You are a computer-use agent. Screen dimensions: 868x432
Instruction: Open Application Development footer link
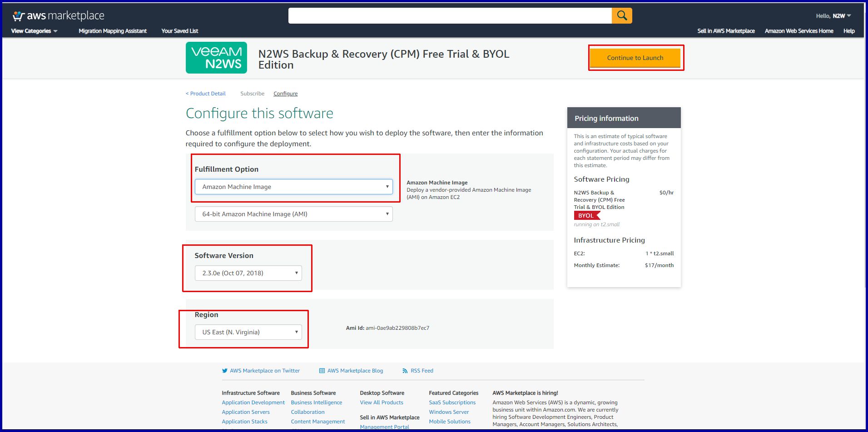pyautogui.click(x=253, y=402)
